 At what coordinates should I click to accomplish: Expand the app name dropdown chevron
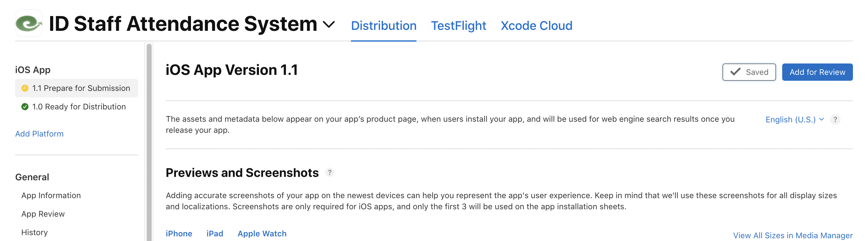click(328, 24)
